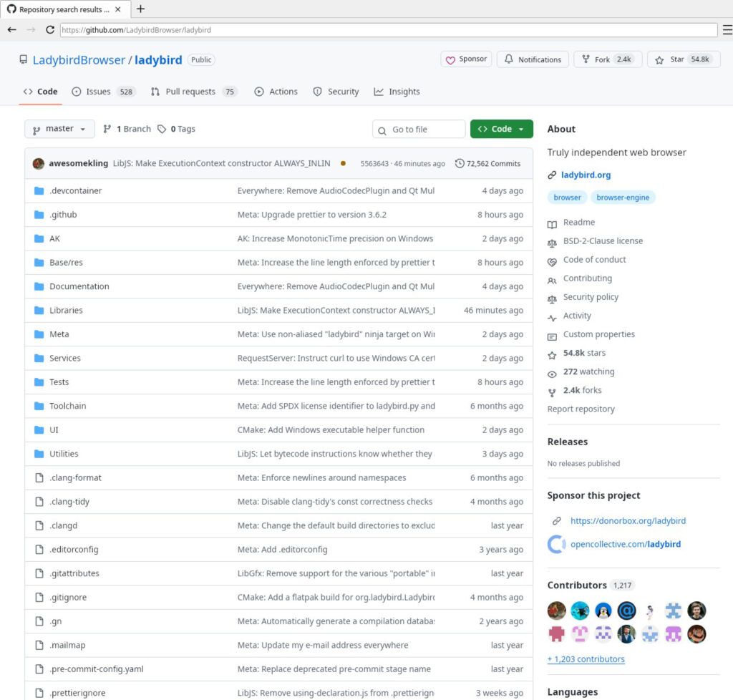
Task: Open the ladybird.org website link
Action: [x=586, y=175]
